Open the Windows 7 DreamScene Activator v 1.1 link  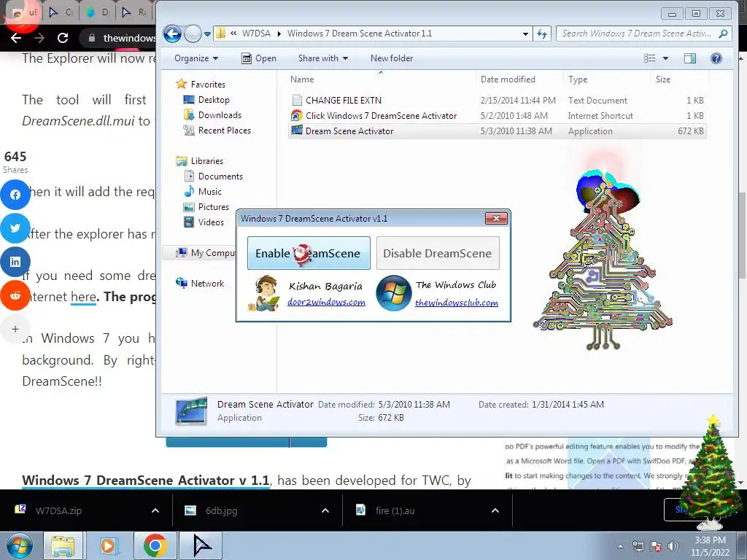tap(146, 480)
